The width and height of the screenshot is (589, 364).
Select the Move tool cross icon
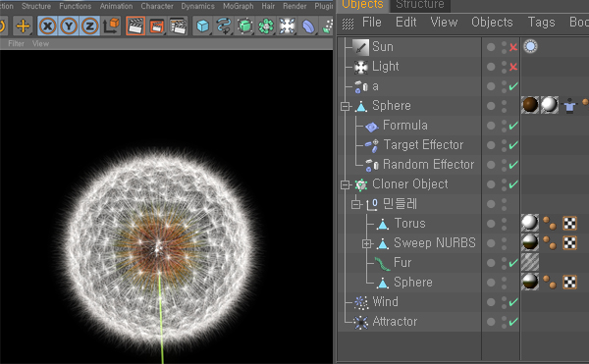(x=23, y=26)
